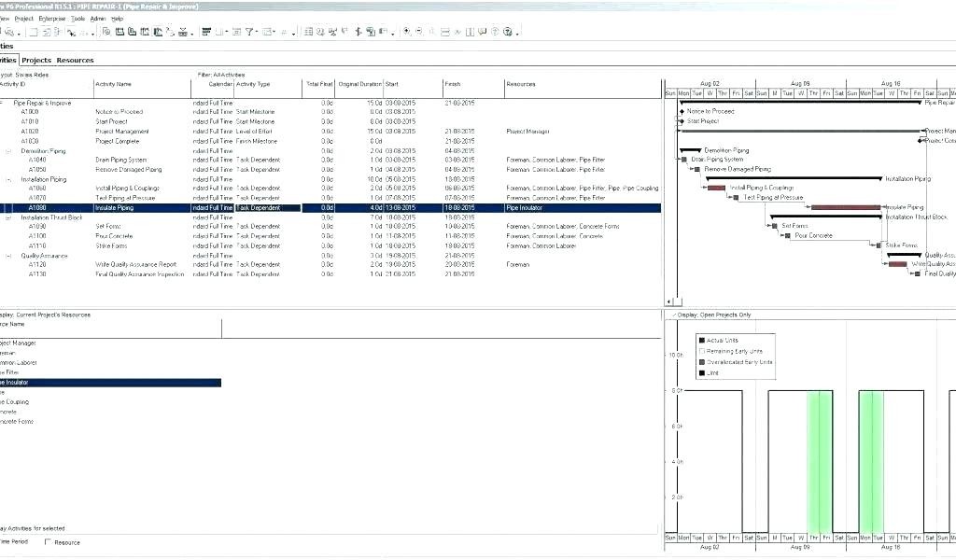Click the Actual Units legend box
This screenshot has height=560, width=956.
tap(702, 340)
